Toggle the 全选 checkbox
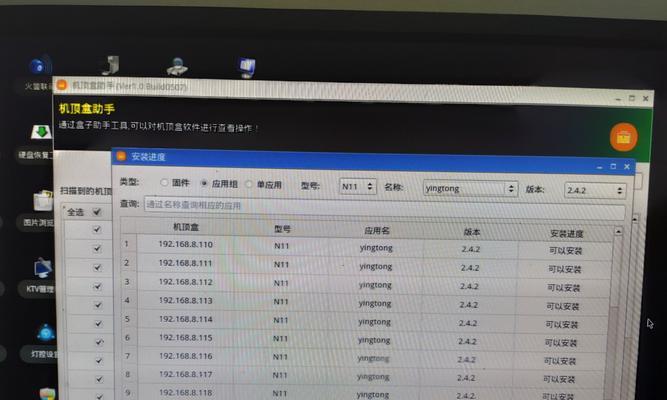The image size is (667, 400). [97, 211]
